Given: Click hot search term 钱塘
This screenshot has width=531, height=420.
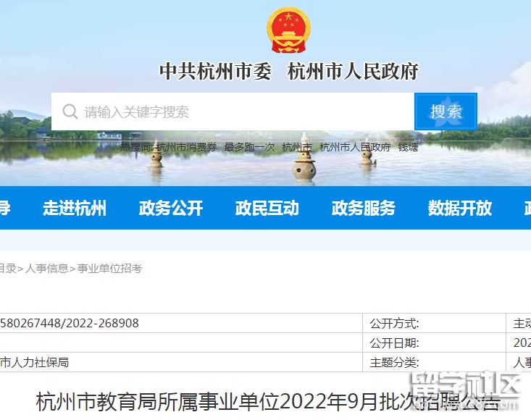Looking at the screenshot, I should 408,147.
